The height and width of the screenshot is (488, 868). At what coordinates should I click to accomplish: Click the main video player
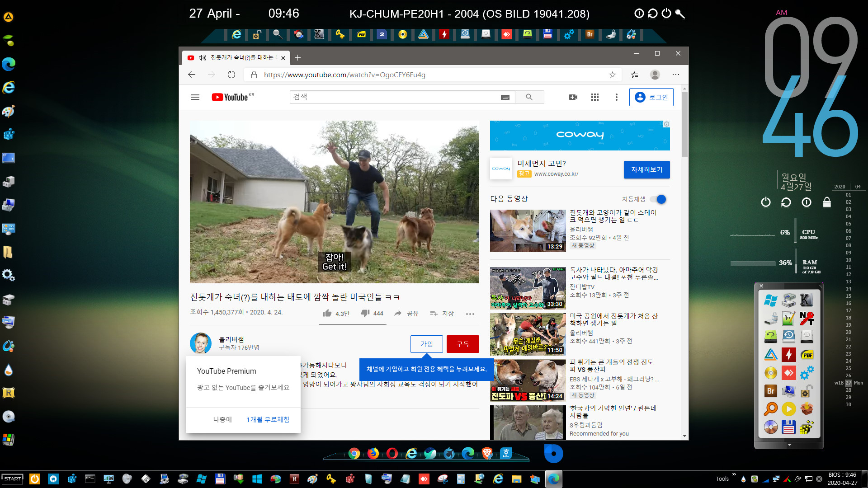pyautogui.click(x=334, y=202)
